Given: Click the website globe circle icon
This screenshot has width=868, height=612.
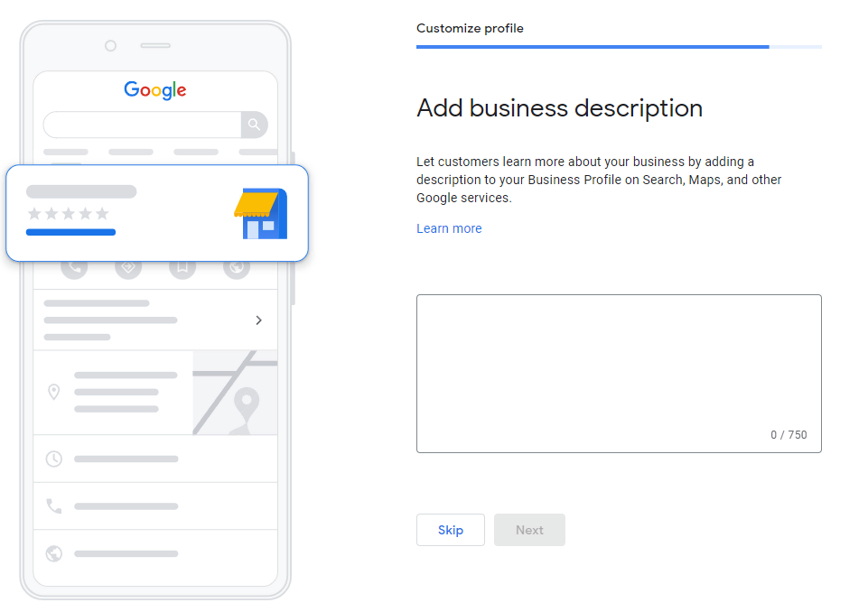Looking at the screenshot, I should 237,268.
